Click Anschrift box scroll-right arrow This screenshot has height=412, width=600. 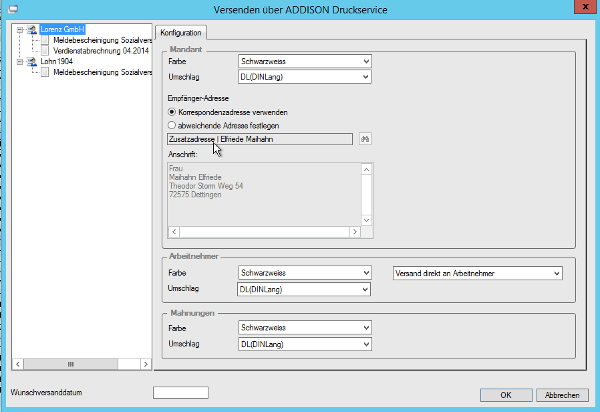tap(355, 231)
